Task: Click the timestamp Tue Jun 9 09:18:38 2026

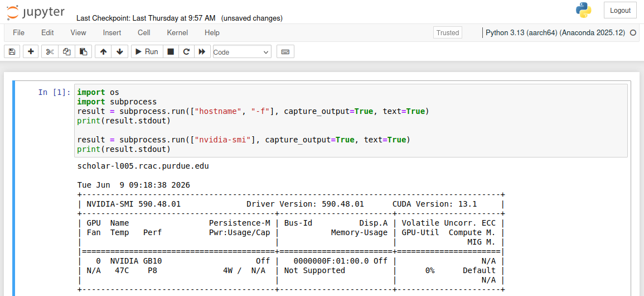Action: 133,185
